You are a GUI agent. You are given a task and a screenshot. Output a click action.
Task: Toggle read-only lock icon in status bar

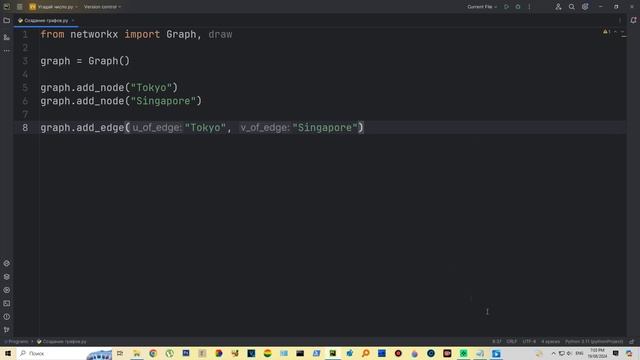click(632, 342)
